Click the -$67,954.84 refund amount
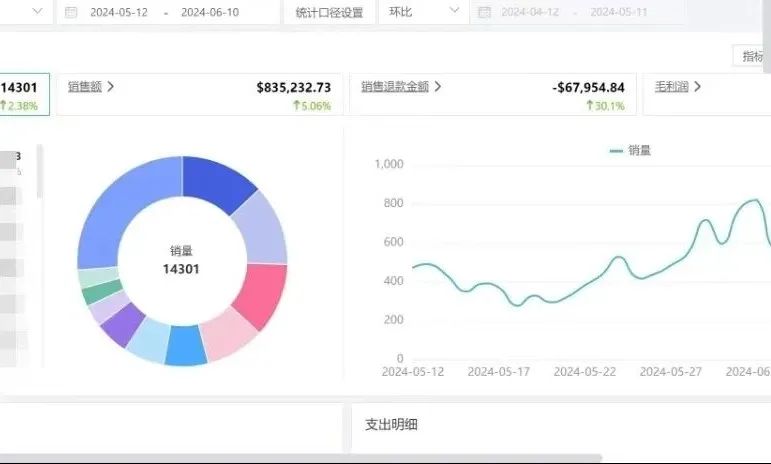The width and height of the screenshot is (771, 464). (x=588, y=87)
